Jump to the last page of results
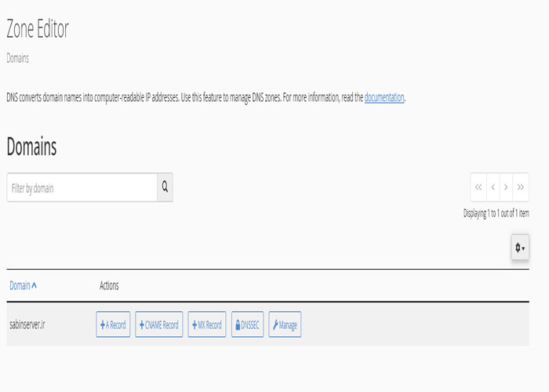This screenshot has width=549, height=392. coord(521,187)
